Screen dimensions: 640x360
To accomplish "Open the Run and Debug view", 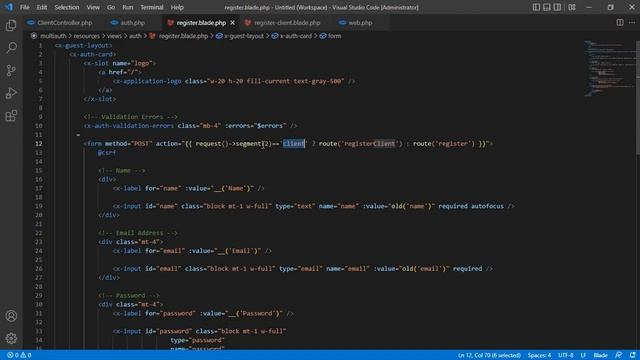I will pos(11,93).
